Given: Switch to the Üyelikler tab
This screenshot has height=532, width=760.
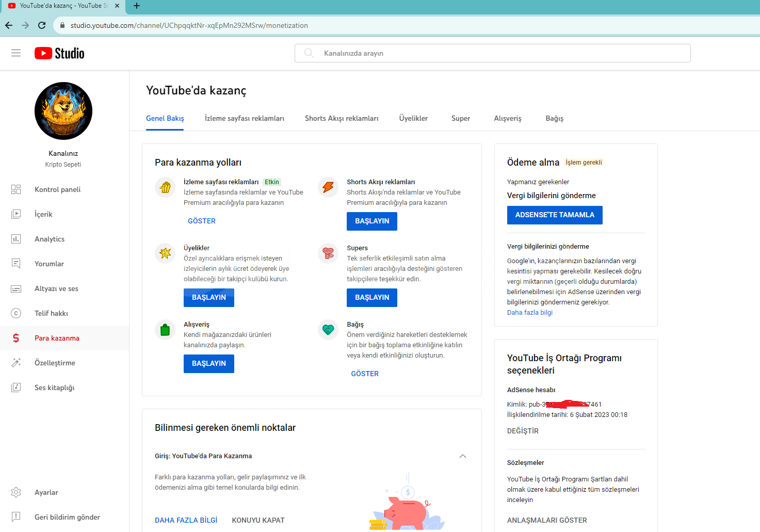Looking at the screenshot, I should pyautogui.click(x=413, y=118).
